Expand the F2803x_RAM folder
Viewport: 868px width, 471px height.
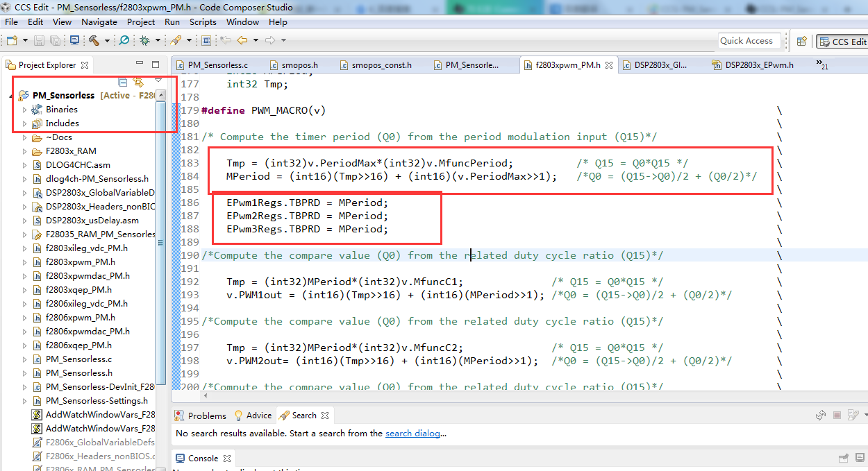(x=25, y=151)
